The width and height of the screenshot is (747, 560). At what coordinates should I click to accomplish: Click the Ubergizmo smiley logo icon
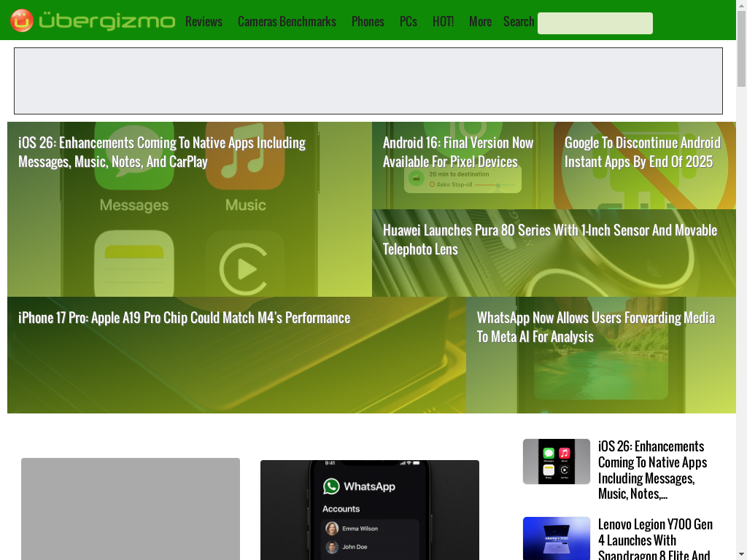click(22, 20)
